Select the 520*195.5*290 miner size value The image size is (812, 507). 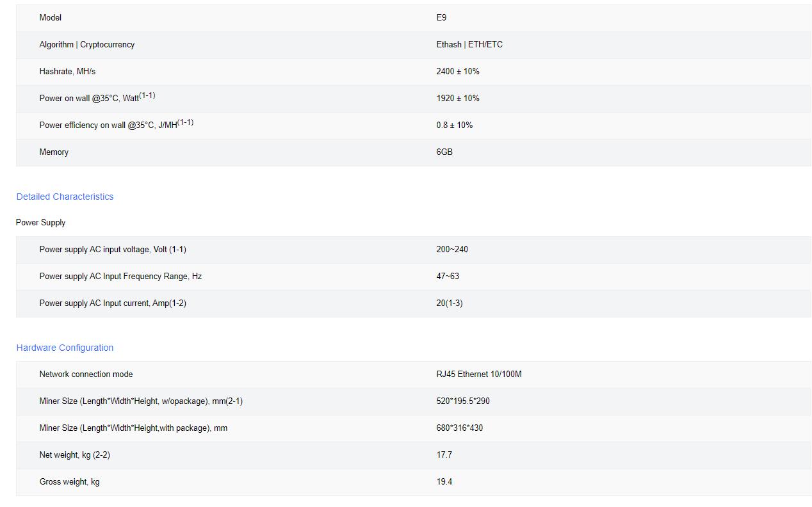[x=463, y=401]
